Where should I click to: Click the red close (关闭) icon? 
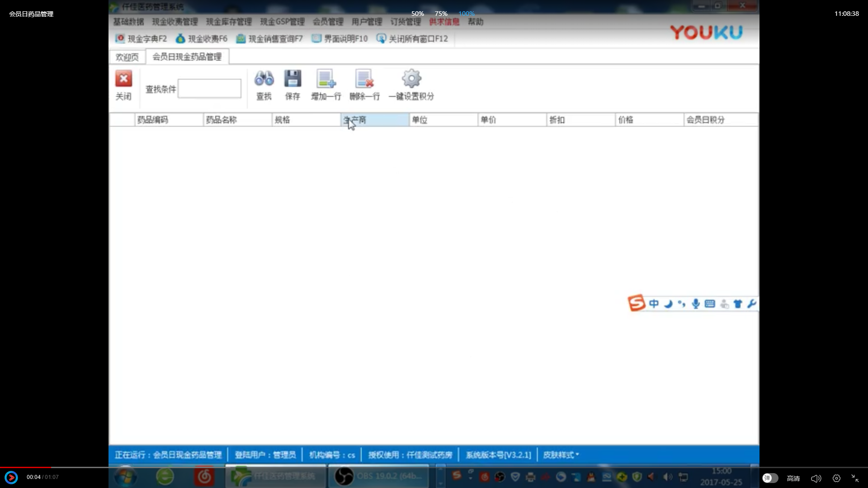[123, 79]
